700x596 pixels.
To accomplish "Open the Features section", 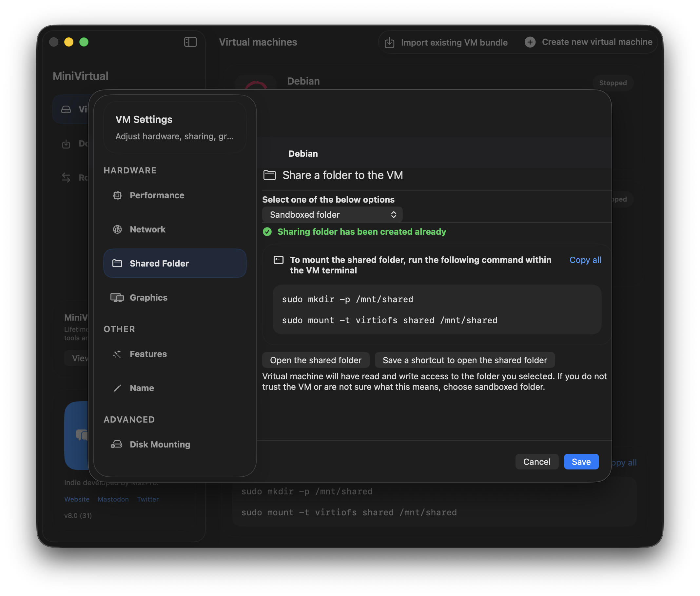I will pyautogui.click(x=175, y=354).
